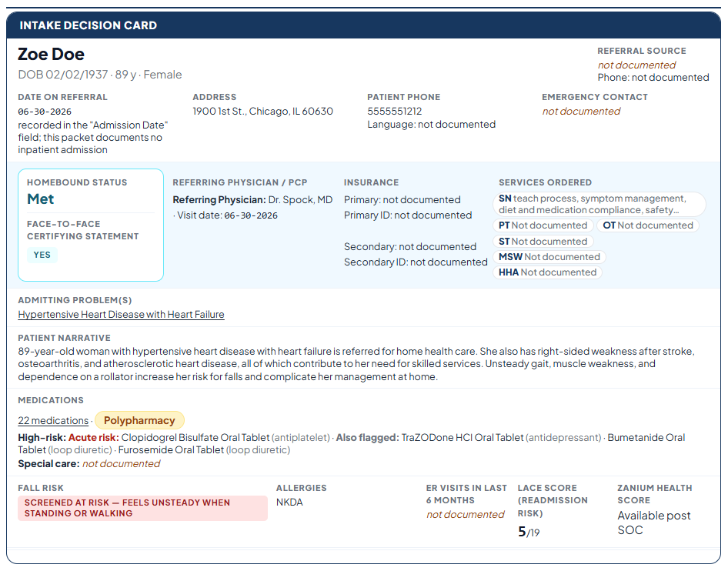Open the Hypertensive Heart Disease with Heart Failure link
728x571 pixels.
tap(121, 314)
